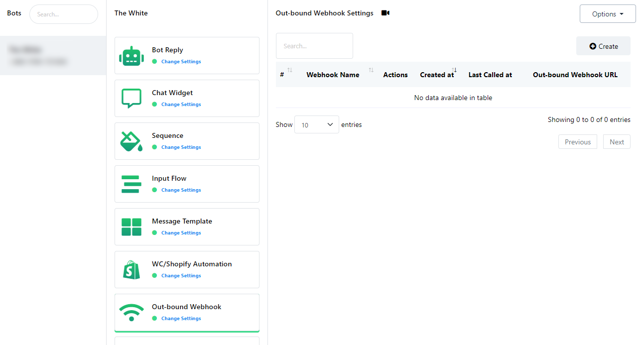The width and height of the screenshot is (644, 345).
Task: Open the Options dropdown
Action: 607,14
